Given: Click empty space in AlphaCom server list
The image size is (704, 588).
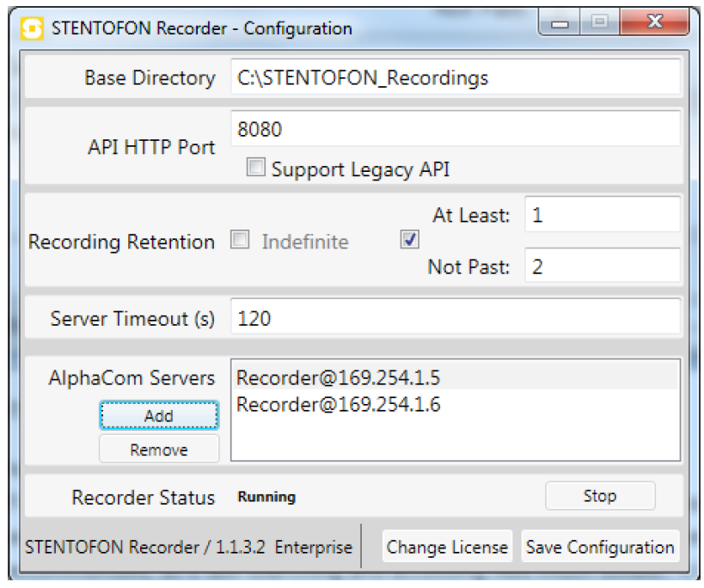Looking at the screenshot, I should [x=455, y=440].
